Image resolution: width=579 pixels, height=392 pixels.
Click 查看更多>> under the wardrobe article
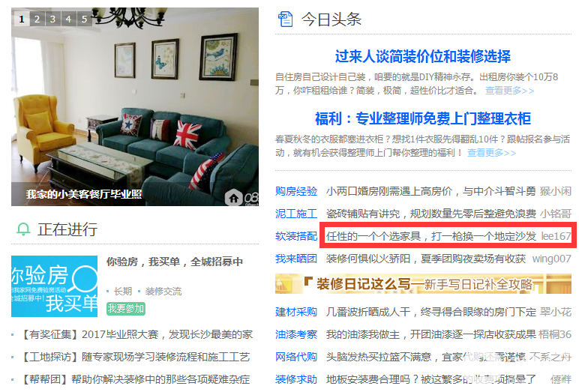click(491, 152)
